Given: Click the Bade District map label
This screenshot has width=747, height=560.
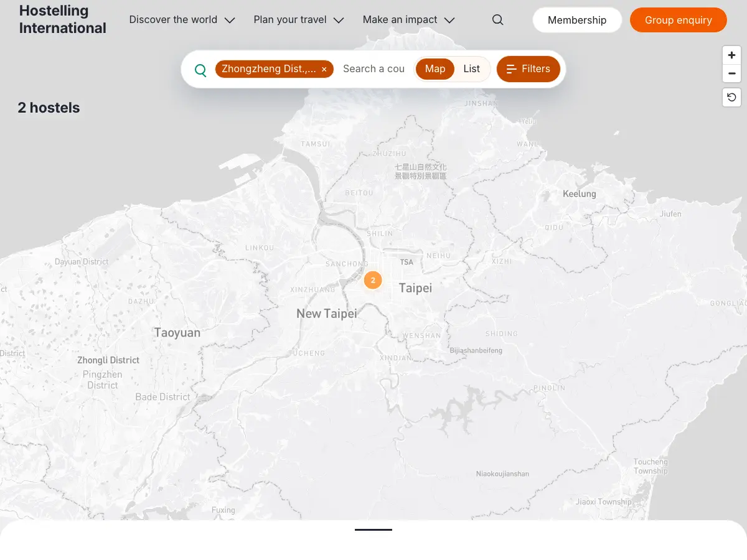Looking at the screenshot, I should coord(163,397).
